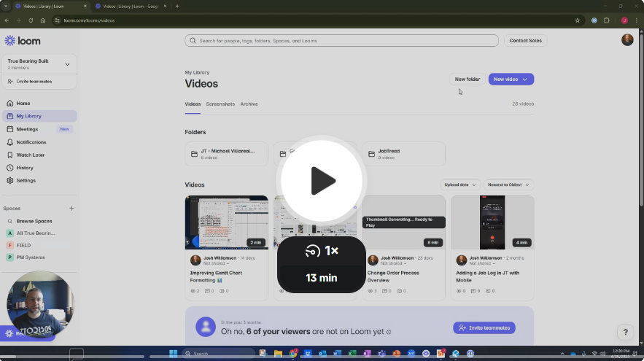Open Home in the sidebar

[x=39, y=103]
